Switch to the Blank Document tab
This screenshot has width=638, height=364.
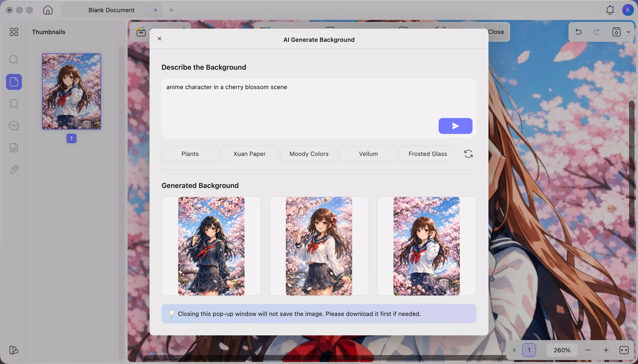111,10
